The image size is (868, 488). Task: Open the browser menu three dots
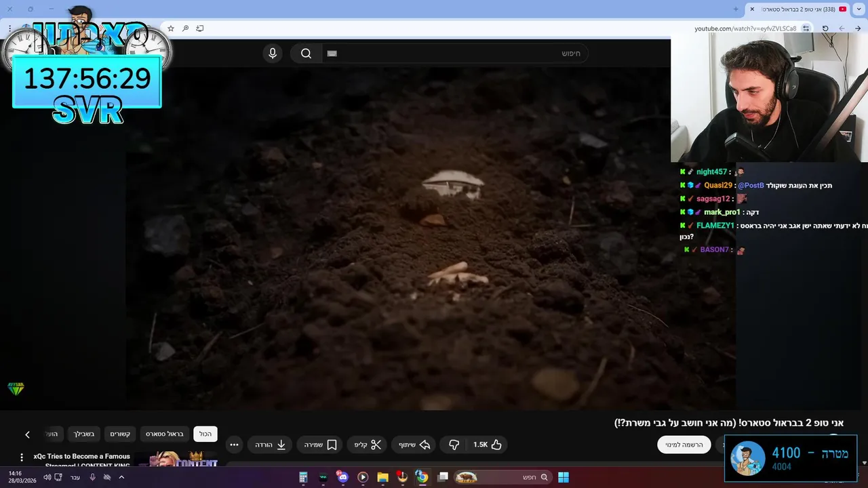point(10,28)
